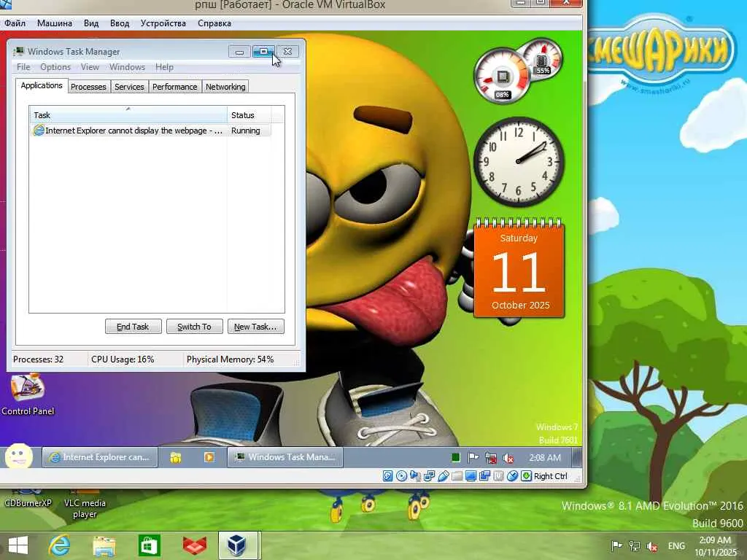Sort the list by the Task column header
The width and height of the screenshot is (747, 560).
pos(128,115)
